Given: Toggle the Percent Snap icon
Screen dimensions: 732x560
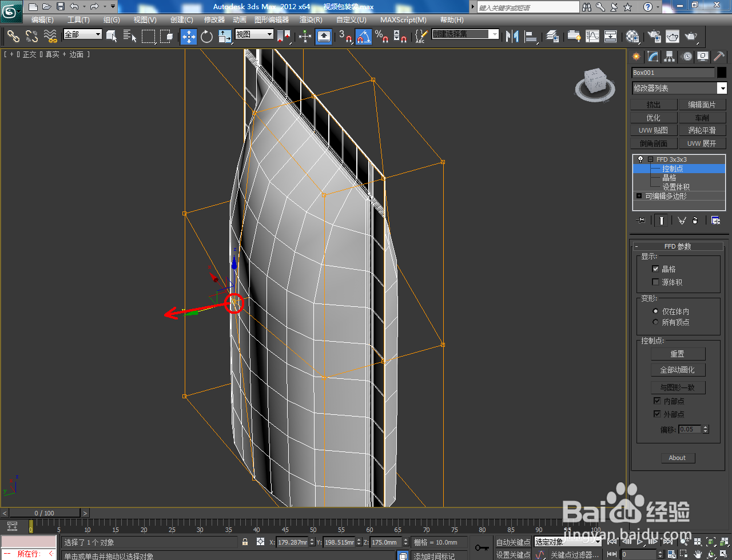Looking at the screenshot, I should (382, 37).
